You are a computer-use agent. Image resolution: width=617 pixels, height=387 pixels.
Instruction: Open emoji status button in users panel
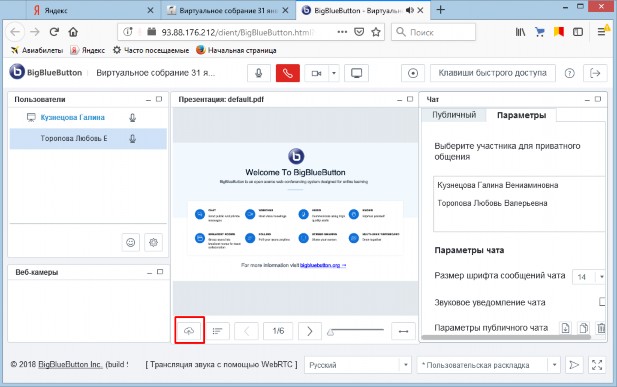[x=131, y=243]
